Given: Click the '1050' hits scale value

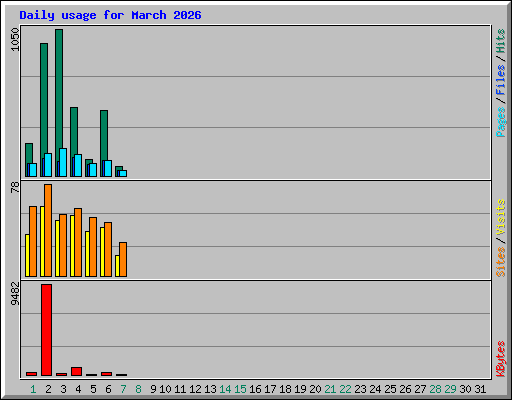Looking at the screenshot, I should (15, 39).
